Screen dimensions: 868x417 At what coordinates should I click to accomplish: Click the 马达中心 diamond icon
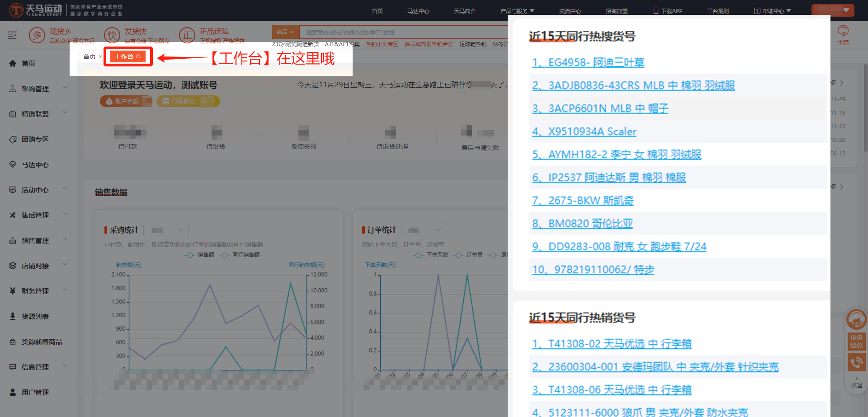pyautogui.click(x=13, y=164)
